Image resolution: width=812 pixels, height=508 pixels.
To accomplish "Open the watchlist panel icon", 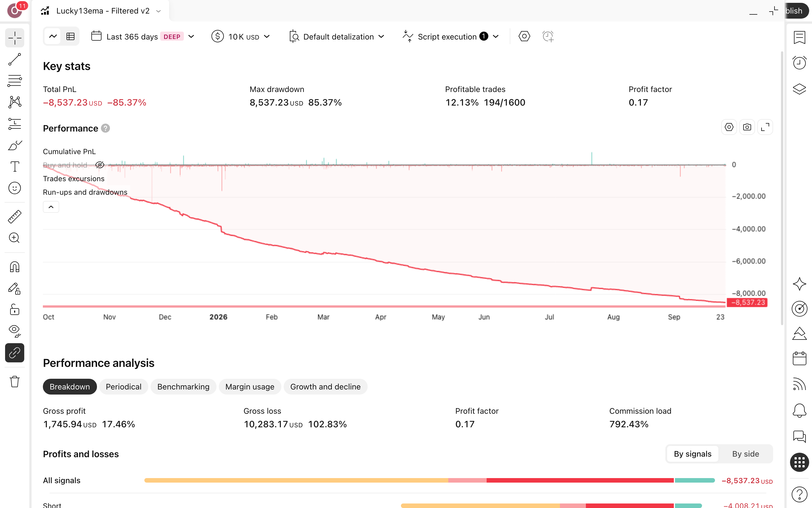I will point(800,37).
